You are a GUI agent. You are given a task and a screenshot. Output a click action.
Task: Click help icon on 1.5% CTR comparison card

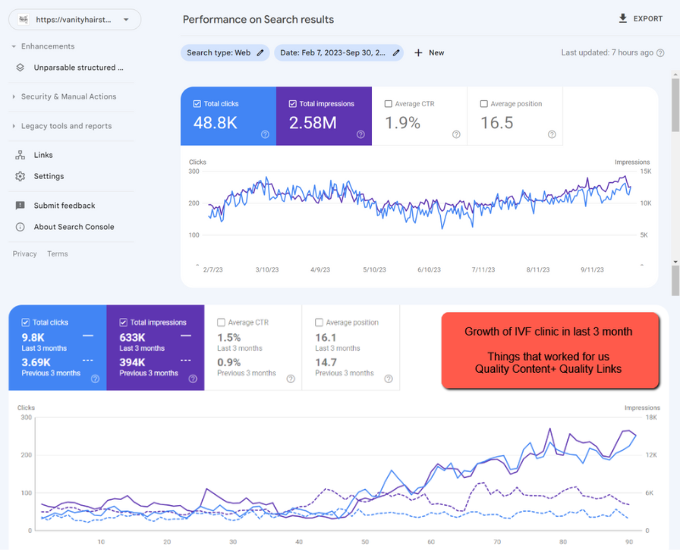tap(291, 379)
